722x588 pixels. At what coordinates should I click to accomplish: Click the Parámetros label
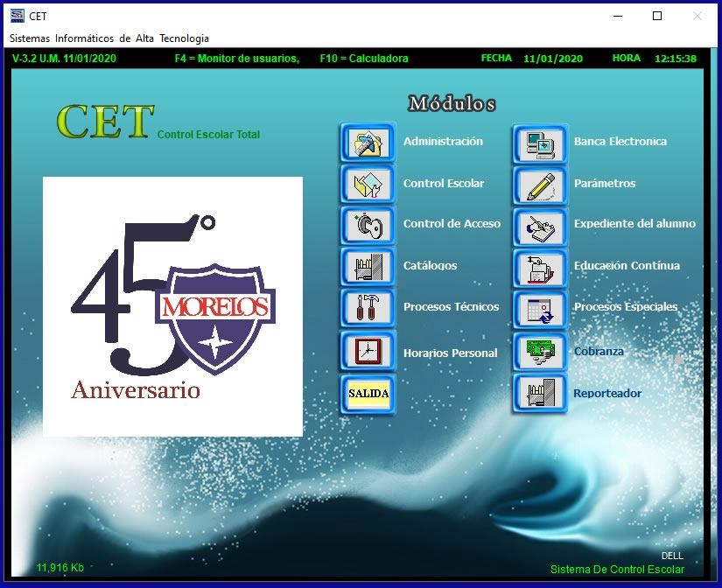coord(605,183)
